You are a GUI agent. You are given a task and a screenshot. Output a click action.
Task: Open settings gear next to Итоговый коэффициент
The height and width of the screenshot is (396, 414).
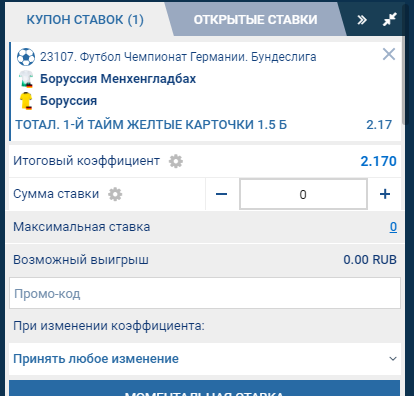pos(176,161)
